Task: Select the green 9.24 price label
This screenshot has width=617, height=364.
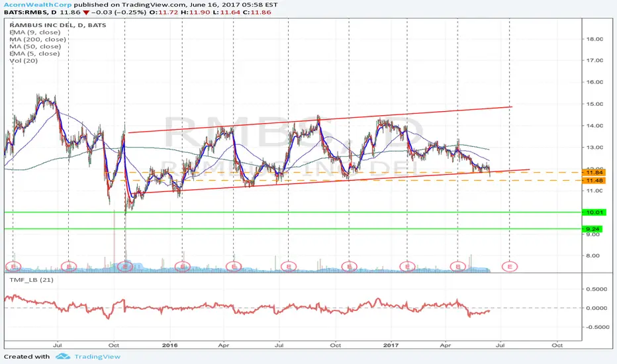Action: click(x=593, y=228)
